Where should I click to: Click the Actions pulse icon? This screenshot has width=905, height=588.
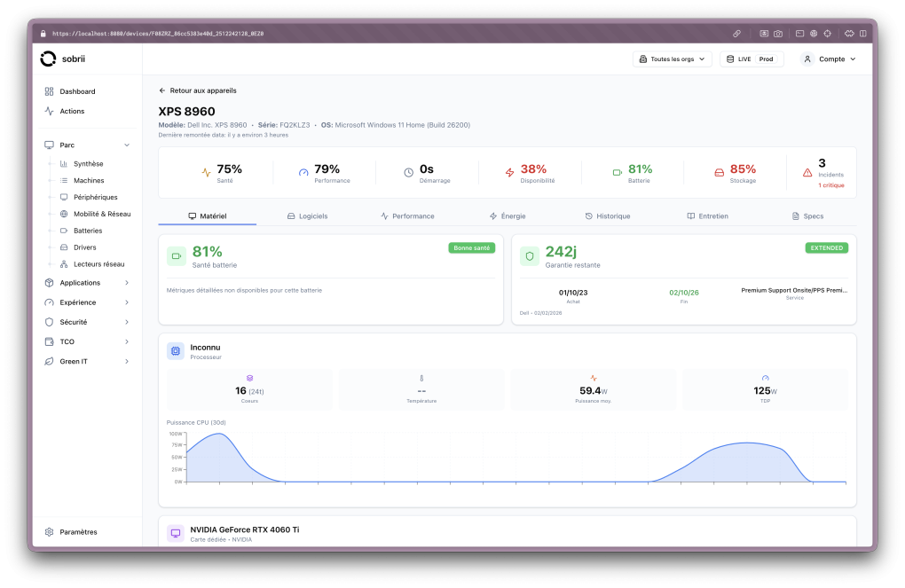tap(49, 111)
